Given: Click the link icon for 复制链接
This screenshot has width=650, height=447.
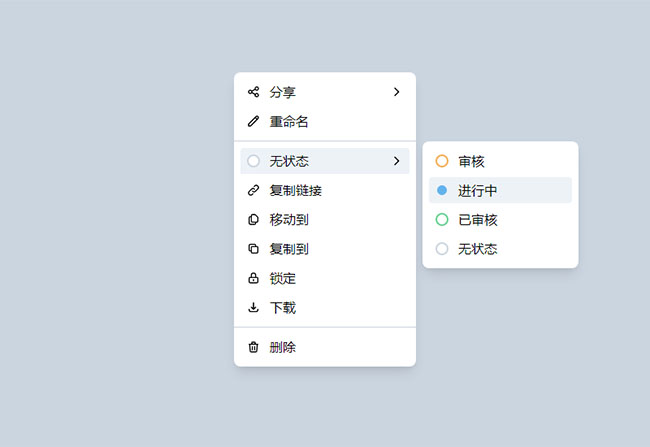Looking at the screenshot, I should [253, 190].
